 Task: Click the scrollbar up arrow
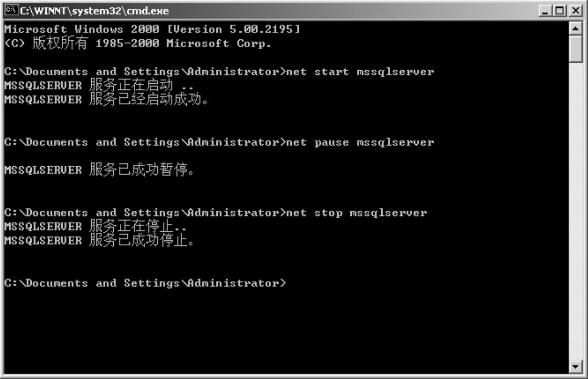point(576,28)
